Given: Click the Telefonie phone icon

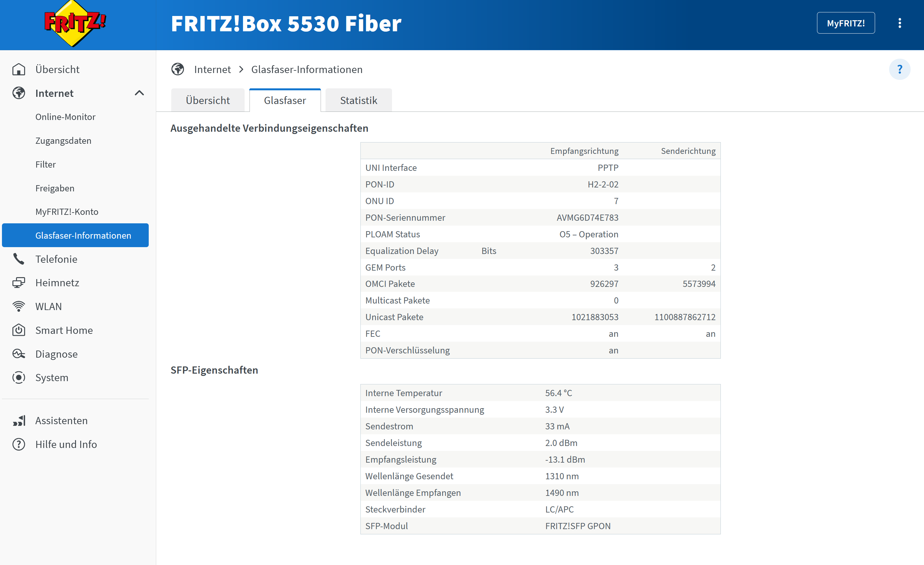Looking at the screenshot, I should (19, 259).
